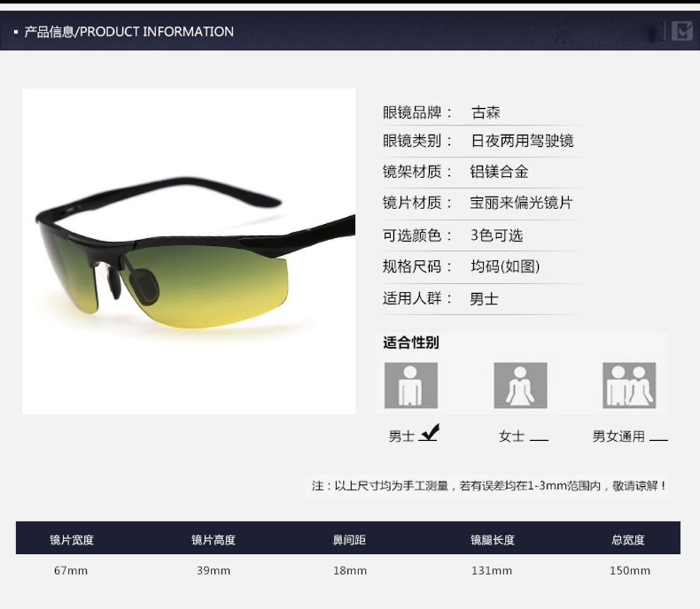Click the checkmark logo icon in header
Screen dimensions: 700x609
tap(682, 31)
